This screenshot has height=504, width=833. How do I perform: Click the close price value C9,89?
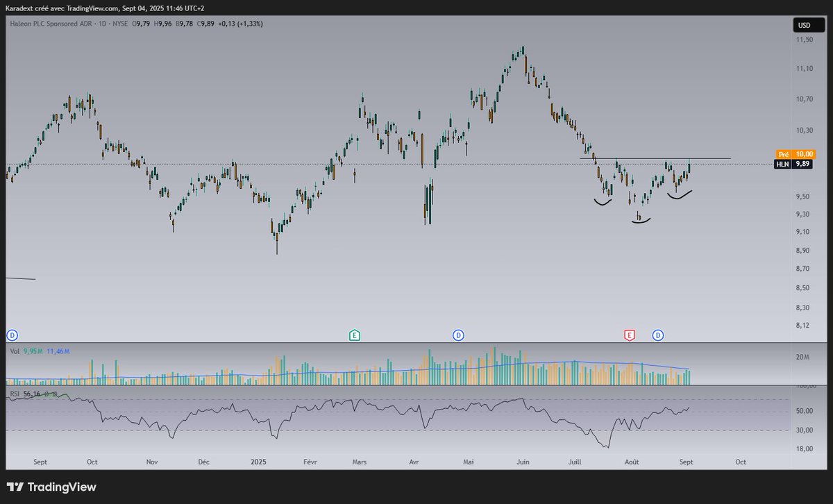206,24
